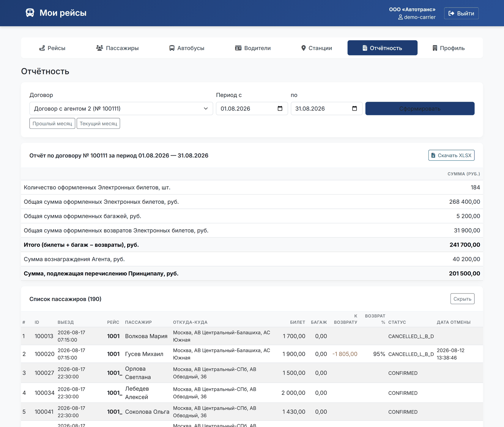Screen dimensions: 504x427
Task: Click the Excel file icon on Скачать XLSX
Action: [433, 155]
